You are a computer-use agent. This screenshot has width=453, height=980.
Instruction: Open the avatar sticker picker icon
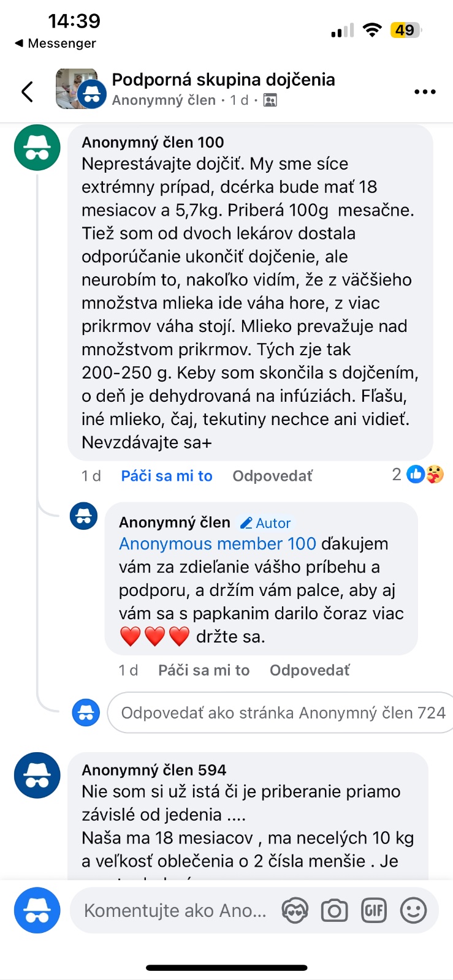pyautogui.click(x=295, y=911)
